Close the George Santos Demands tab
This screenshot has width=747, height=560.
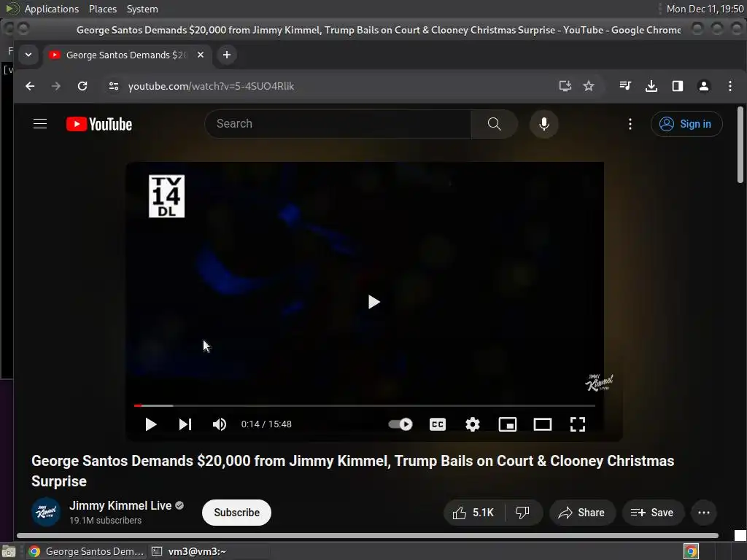pos(201,55)
